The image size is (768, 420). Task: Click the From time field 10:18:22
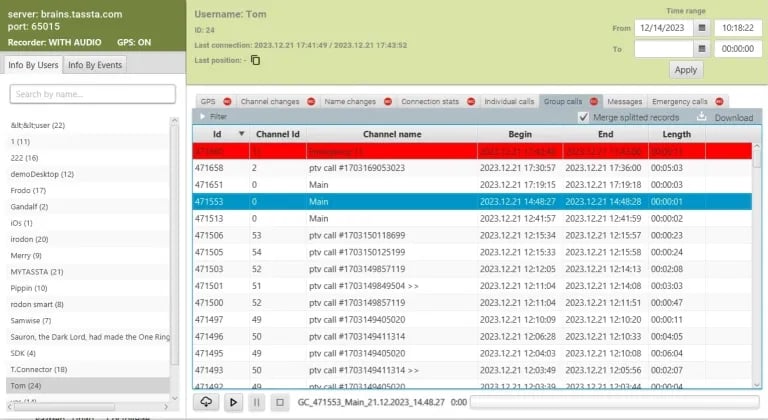738,28
